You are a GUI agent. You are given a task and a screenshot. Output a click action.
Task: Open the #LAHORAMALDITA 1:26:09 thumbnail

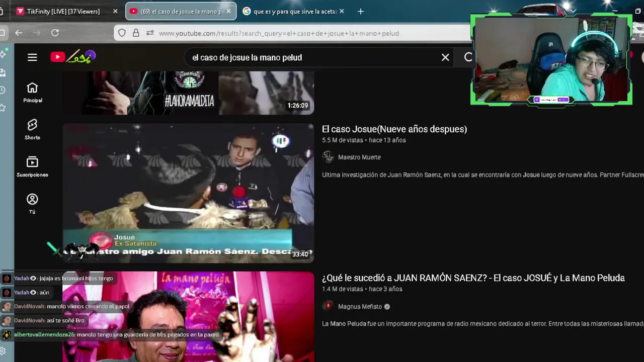[x=188, y=93]
